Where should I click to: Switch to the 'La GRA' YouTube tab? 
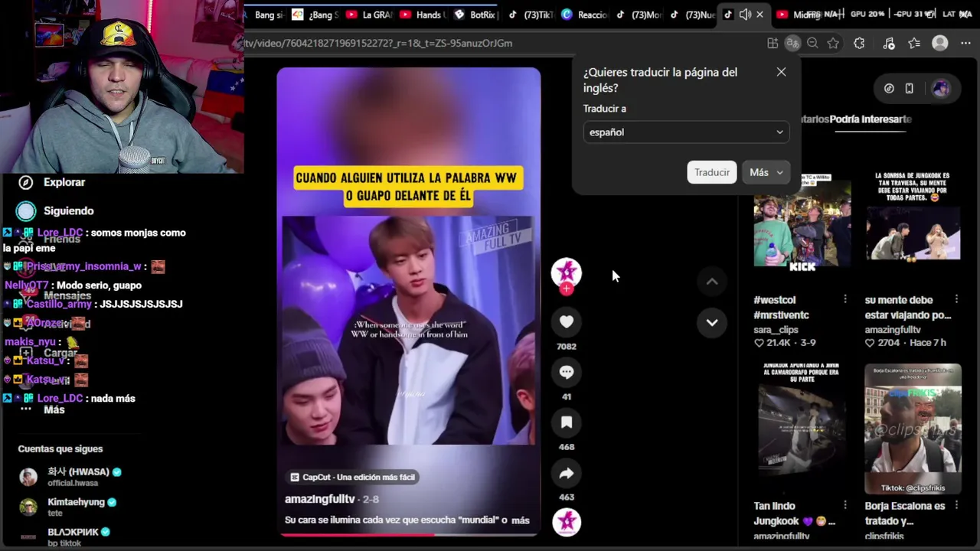coord(369,15)
